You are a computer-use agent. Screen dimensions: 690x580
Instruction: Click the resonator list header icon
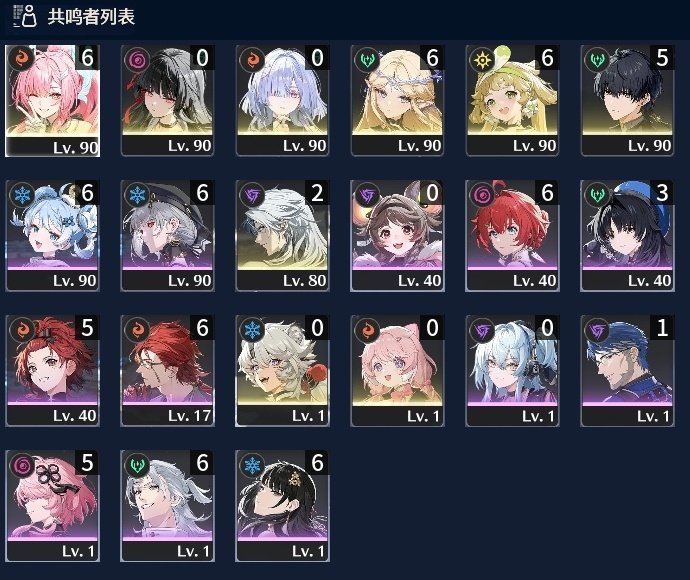click(25, 16)
